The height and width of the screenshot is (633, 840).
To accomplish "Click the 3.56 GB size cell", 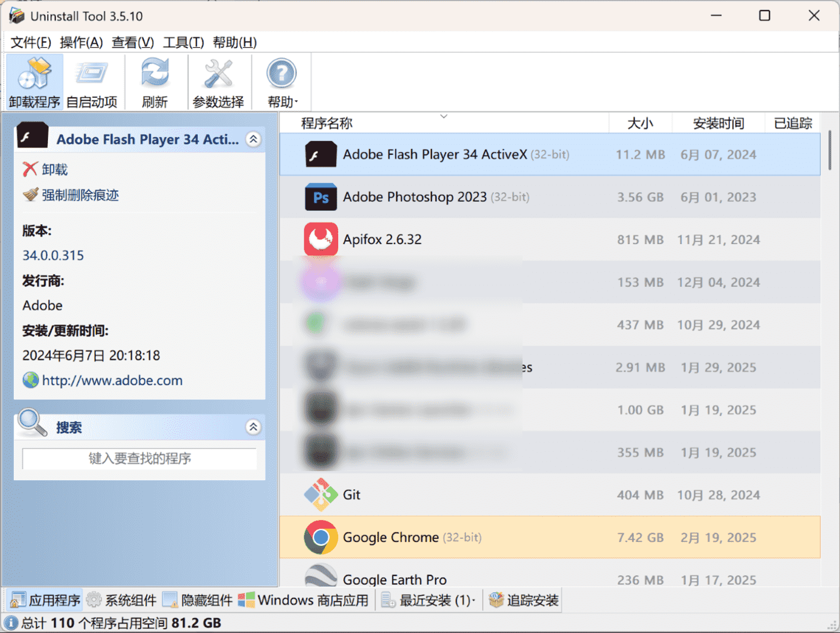I will coord(640,198).
